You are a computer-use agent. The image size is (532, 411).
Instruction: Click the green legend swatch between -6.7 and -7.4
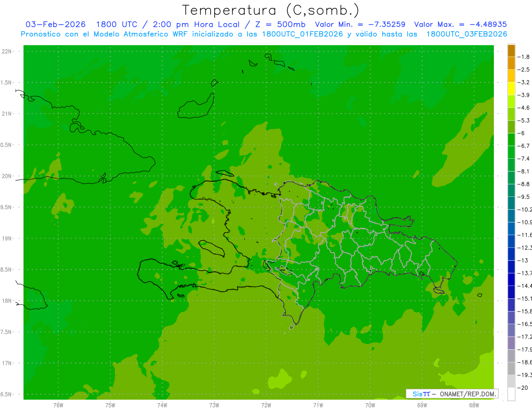tap(511, 153)
